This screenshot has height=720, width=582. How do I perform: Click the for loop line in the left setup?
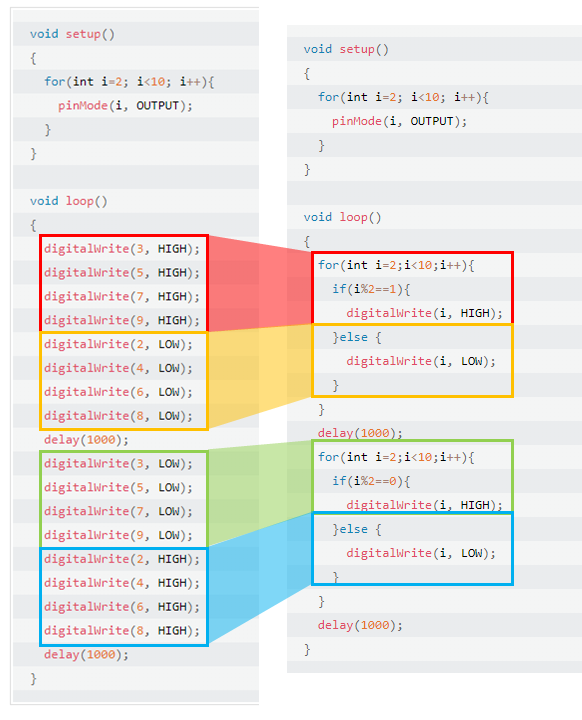click(129, 82)
